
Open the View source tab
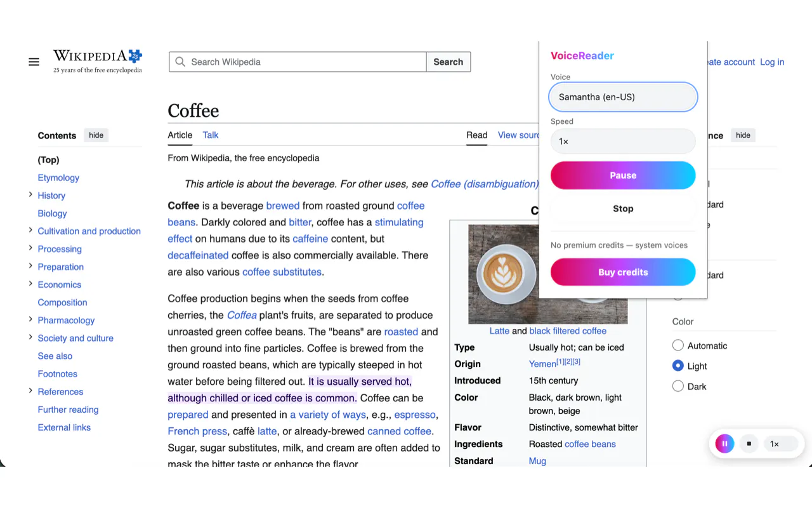click(x=518, y=135)
